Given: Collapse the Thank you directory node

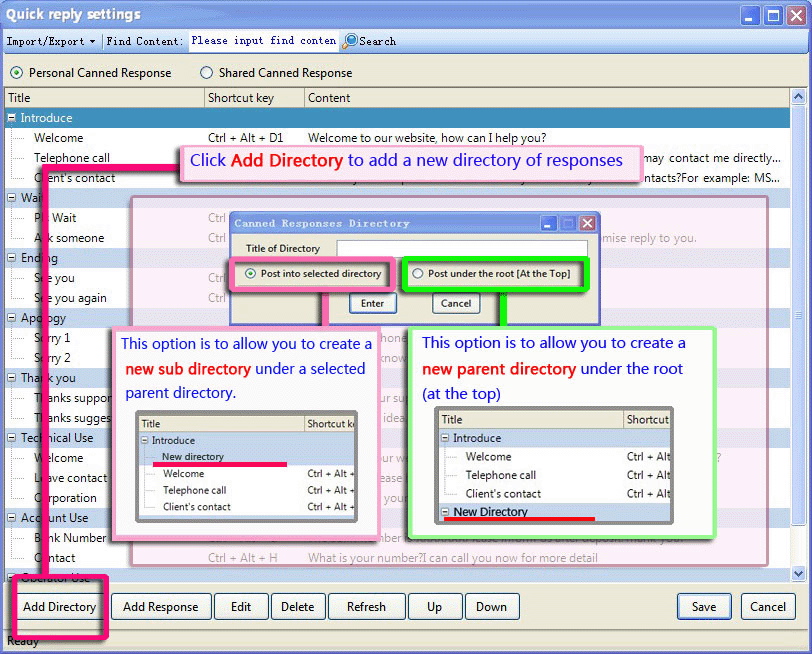Looking at the screenshot, I should point(11,378).
